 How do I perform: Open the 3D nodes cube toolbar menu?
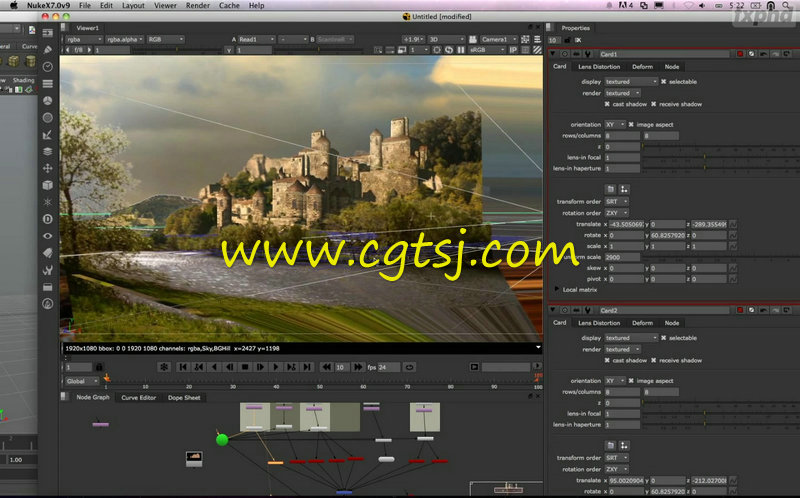pos(48,185)
